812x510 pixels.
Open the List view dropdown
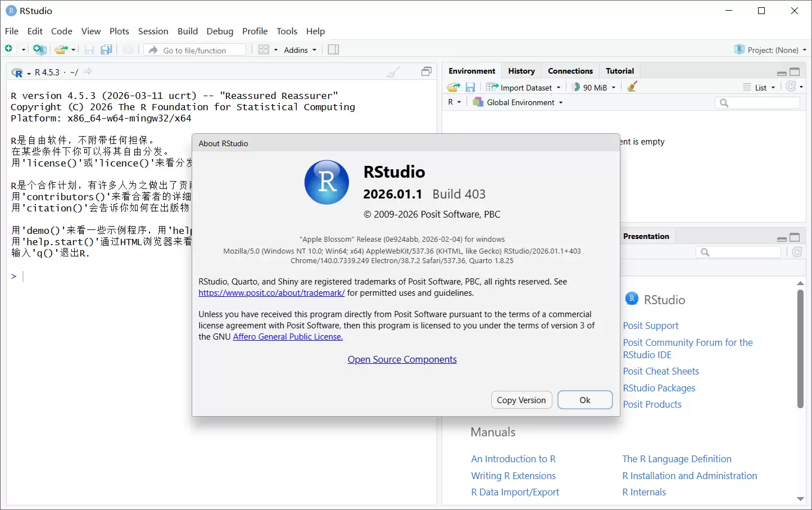click(759, 87)
